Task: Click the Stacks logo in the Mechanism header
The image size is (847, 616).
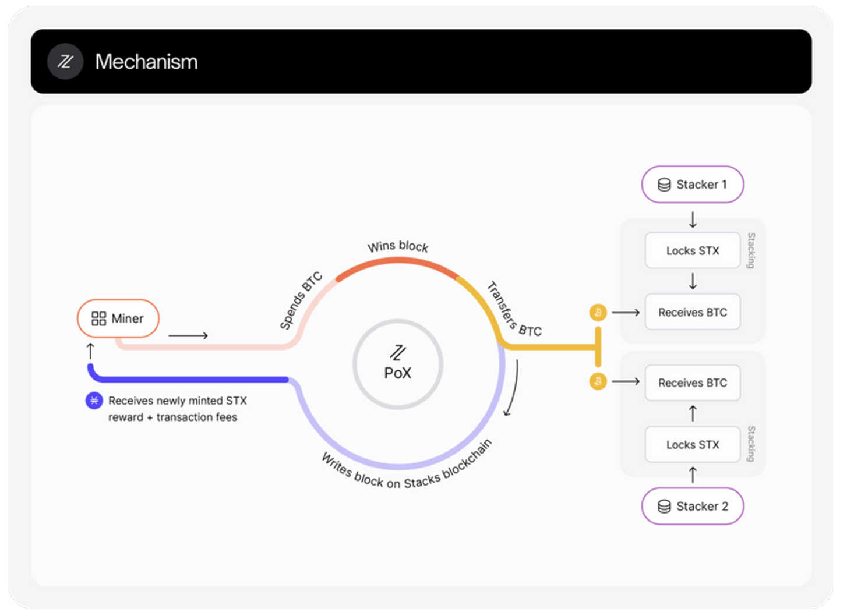Action: 65,62
